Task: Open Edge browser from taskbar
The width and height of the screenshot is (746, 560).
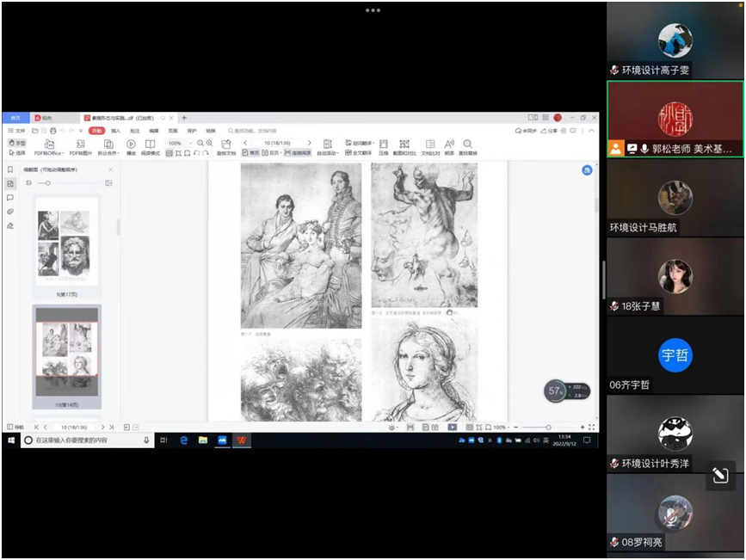Action: click(x=183, y=440)
